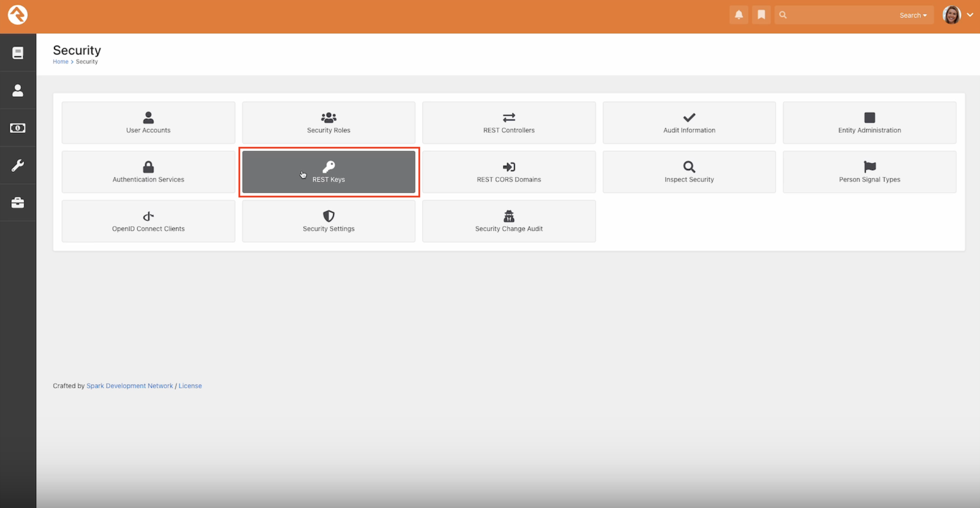Viewport: 980px width, 508px height.
Task: Open Entity Administration
Action: coord(869,123)
